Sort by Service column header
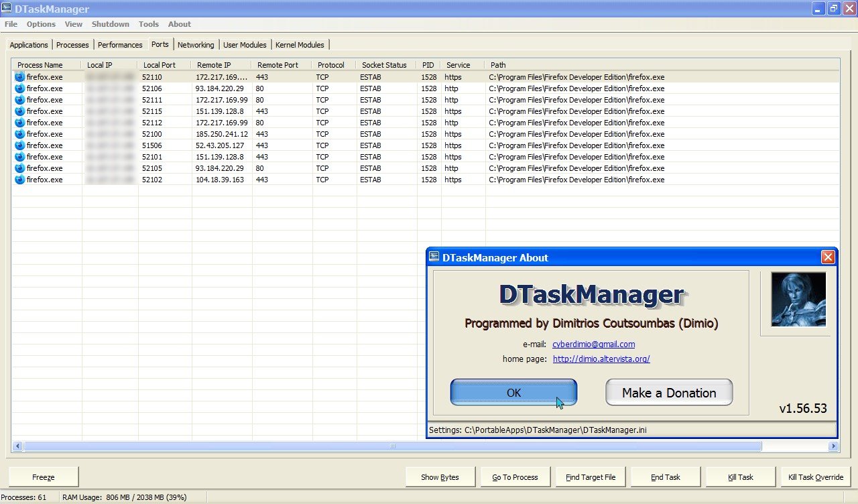The height and width of the screenshot is (504, 858). point(463,65)
